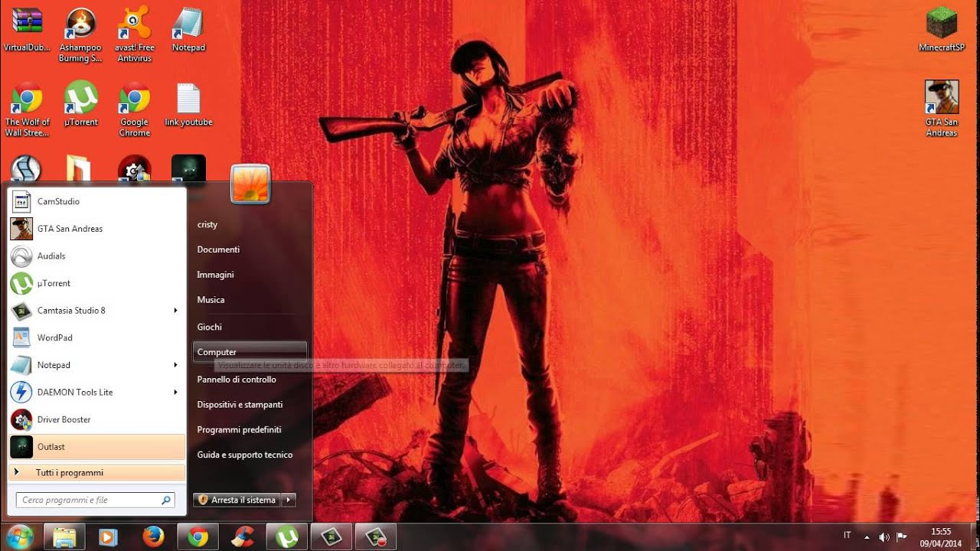
Task: Select the Google Chrome desktop shortcut
Action: point(134,109)
